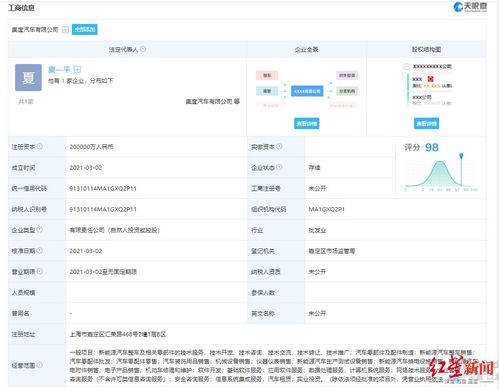Screen dimensions: 499x390
Task: Click the plus icon next to 夏一平
Action: point(77,69)
